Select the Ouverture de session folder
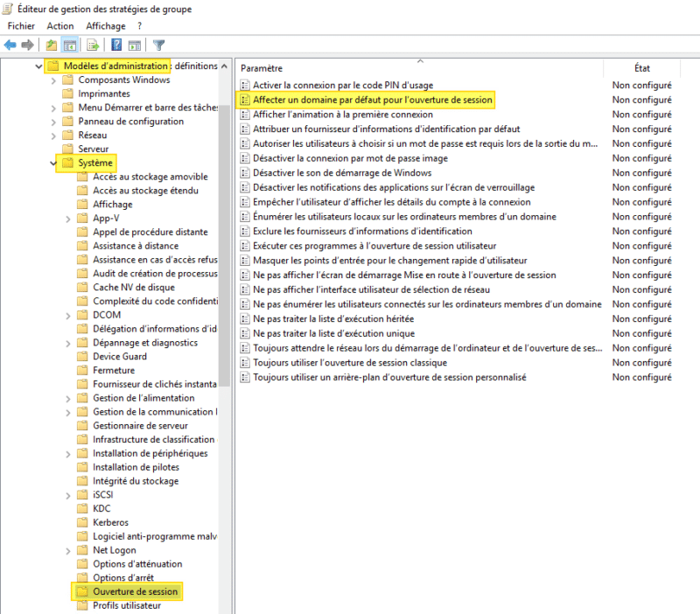700x614 pixels. pos(135,592)
